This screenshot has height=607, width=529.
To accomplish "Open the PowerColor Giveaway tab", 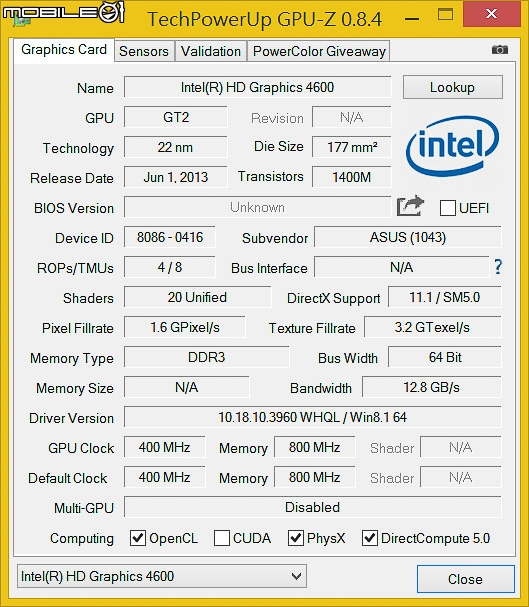I will point(319,51).
